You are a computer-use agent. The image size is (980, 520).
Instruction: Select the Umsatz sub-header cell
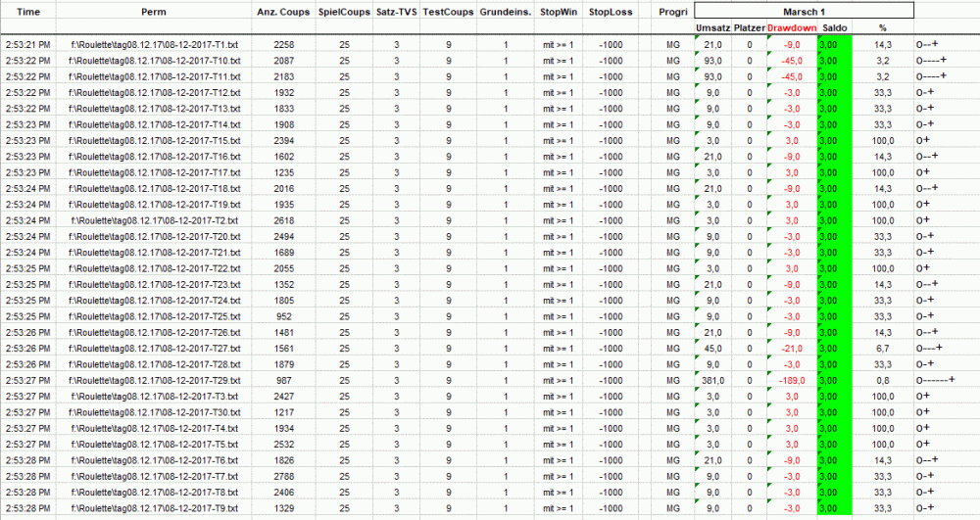713,28
